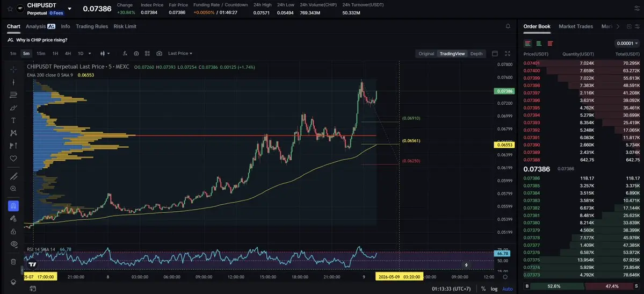Hide all drawings with the eye icon
Viewport: 644px width, 294px height.
coord(13,244)
